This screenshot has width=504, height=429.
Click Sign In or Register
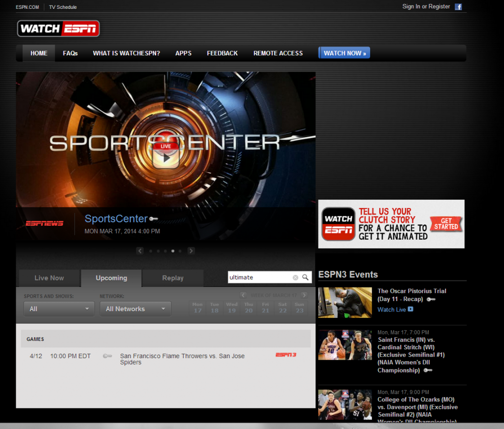coord(426,6)
